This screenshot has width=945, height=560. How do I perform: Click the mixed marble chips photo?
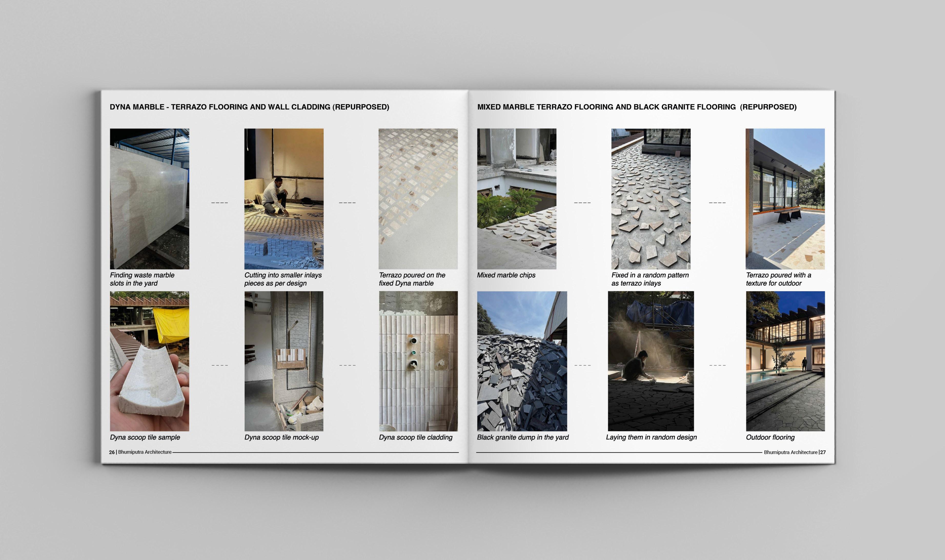516,198
